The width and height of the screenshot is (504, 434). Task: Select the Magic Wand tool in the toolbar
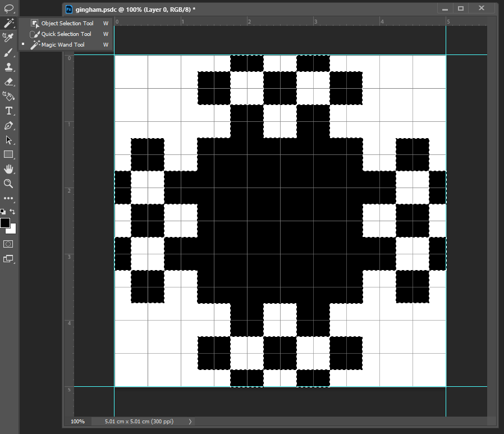pos(8,23)
